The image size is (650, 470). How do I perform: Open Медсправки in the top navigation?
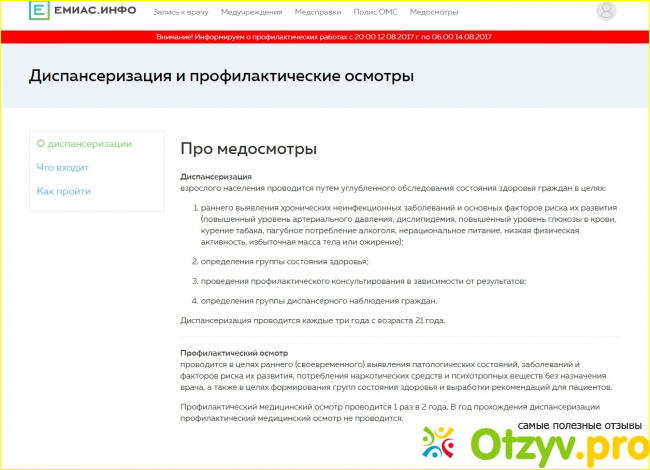pos(317,13)
